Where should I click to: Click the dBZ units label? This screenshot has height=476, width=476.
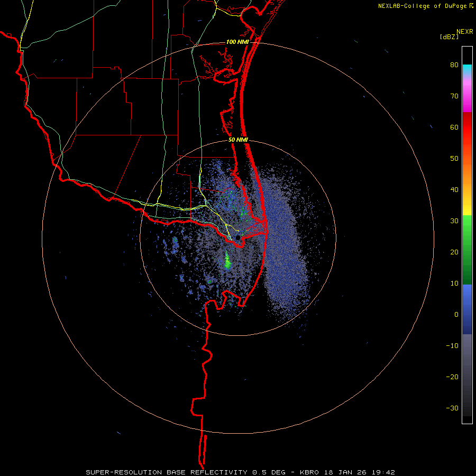(449, 37)
